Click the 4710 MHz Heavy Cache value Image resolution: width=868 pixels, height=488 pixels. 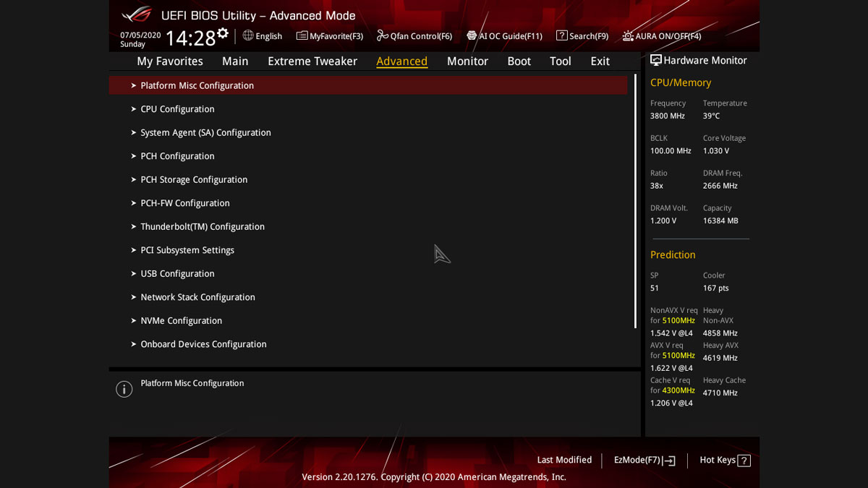[x=720, y=393]
